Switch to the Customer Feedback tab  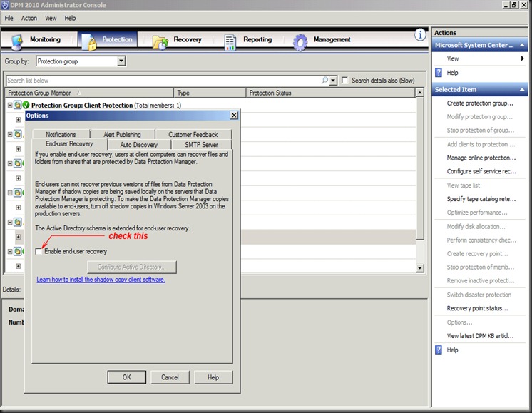click(x=193, y=134)
